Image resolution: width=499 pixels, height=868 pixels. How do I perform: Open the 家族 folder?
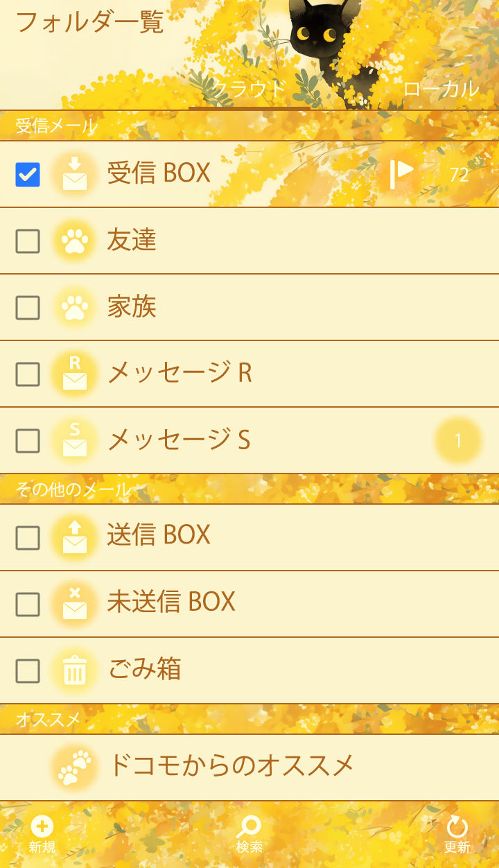(132, 307)
